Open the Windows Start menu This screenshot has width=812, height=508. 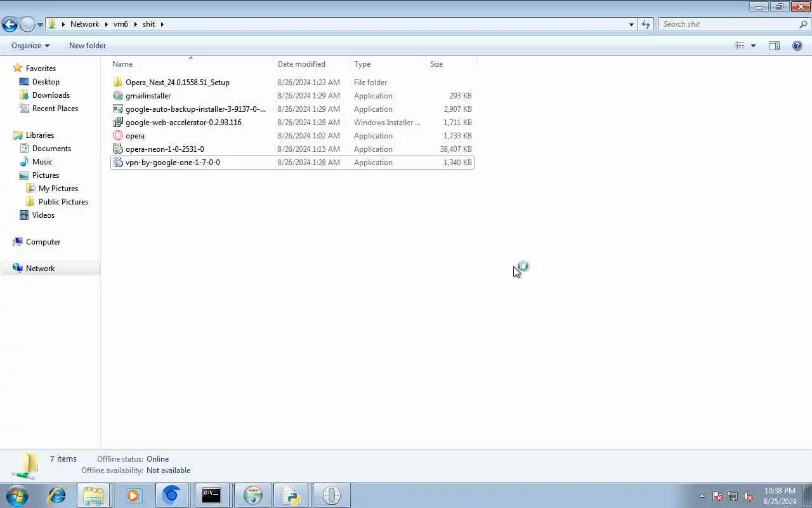coord(17,495)
